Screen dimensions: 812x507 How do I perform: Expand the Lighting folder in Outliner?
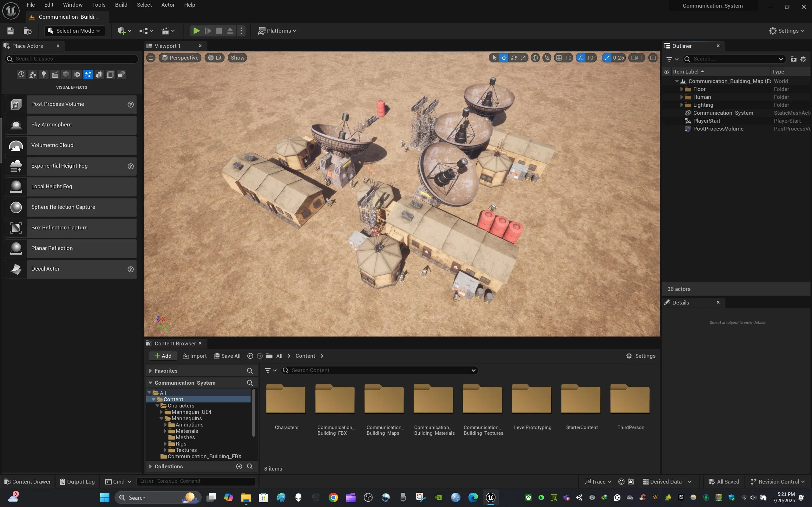click(x=681, y=105)
